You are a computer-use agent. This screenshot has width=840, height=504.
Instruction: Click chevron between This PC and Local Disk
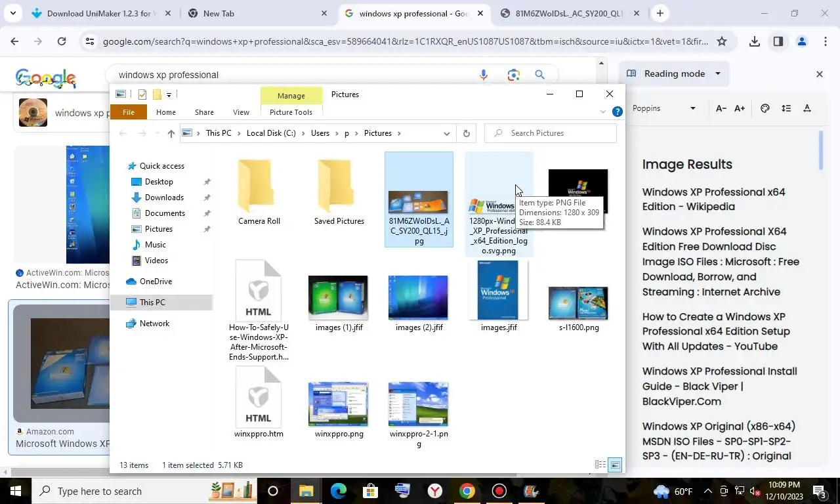[239, 133]
